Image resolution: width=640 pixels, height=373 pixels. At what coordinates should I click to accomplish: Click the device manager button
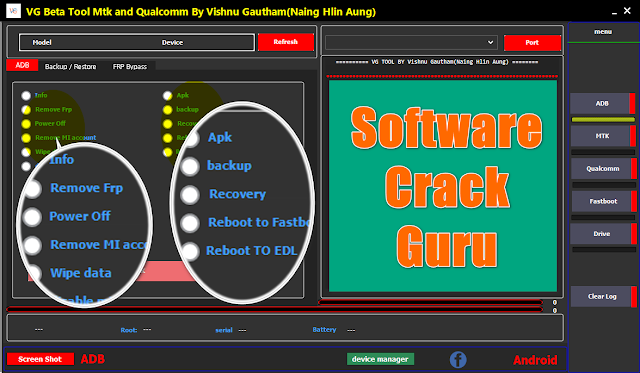pyautogui.click(x=380, y=359)
